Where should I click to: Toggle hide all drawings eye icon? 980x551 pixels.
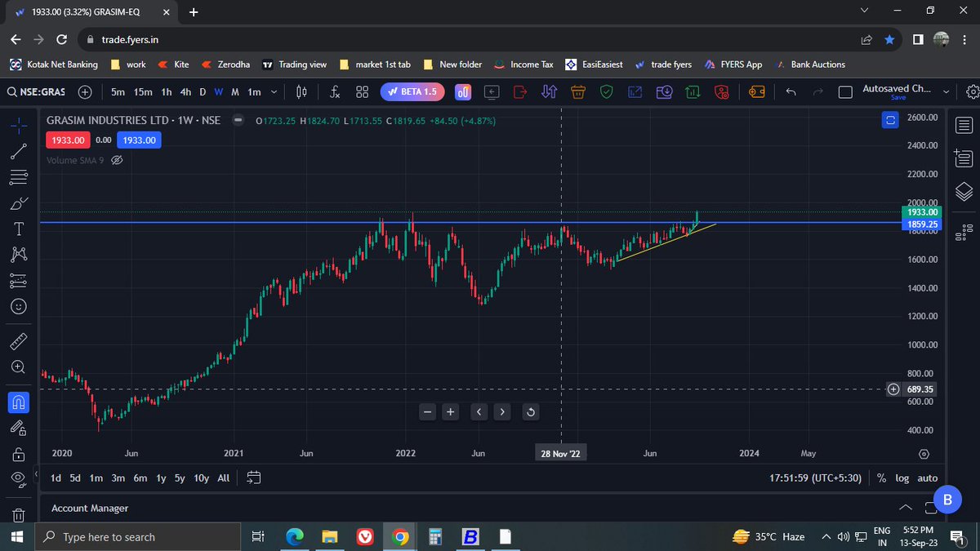click(19, 479)
